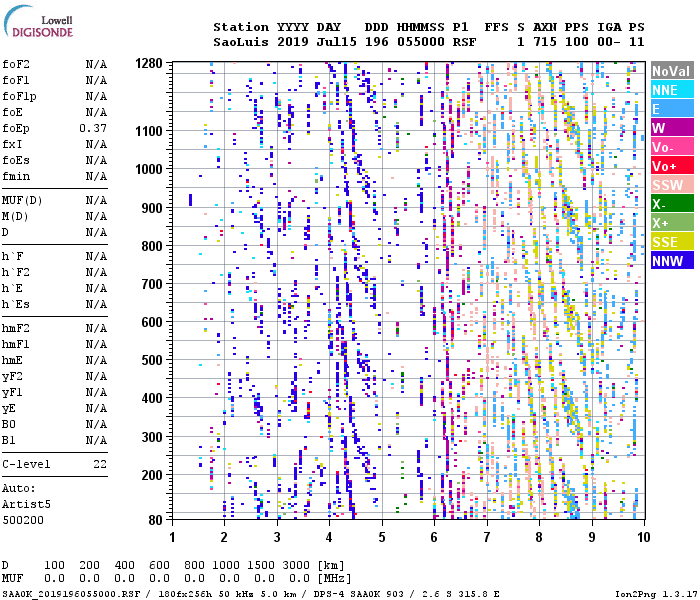Click the foEp value 0.37
700x600 pixels.
click(93, 128)
